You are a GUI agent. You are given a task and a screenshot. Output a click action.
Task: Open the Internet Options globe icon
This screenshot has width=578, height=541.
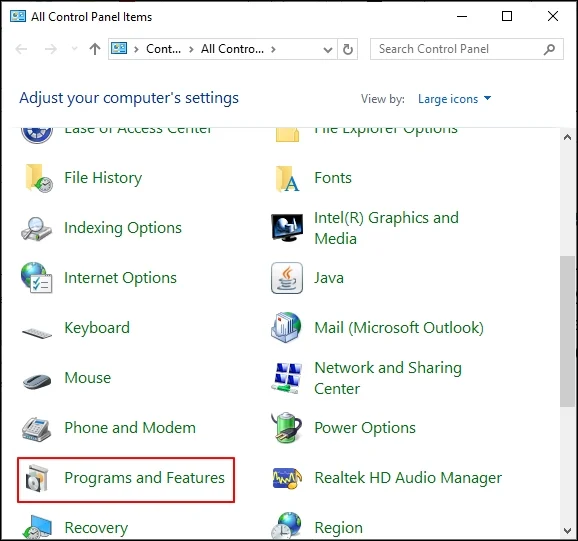click(36, 278)
